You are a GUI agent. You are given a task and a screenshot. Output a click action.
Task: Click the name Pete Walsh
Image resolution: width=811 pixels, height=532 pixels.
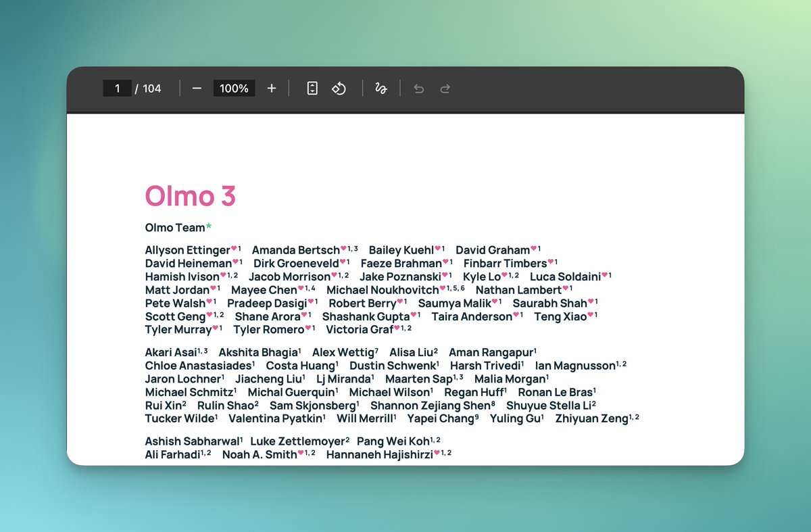[175, 304]
